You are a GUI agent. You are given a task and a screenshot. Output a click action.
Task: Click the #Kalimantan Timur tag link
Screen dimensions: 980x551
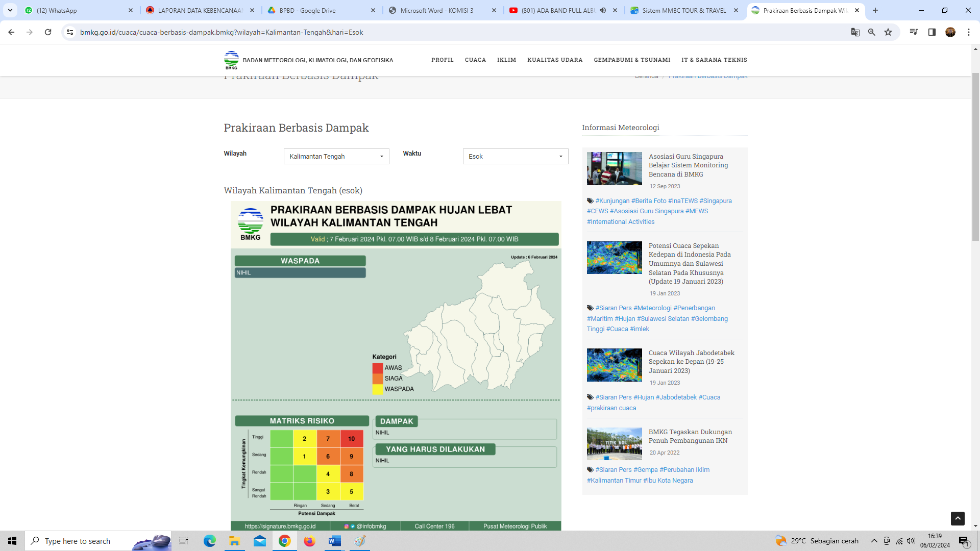click(614, 480)
